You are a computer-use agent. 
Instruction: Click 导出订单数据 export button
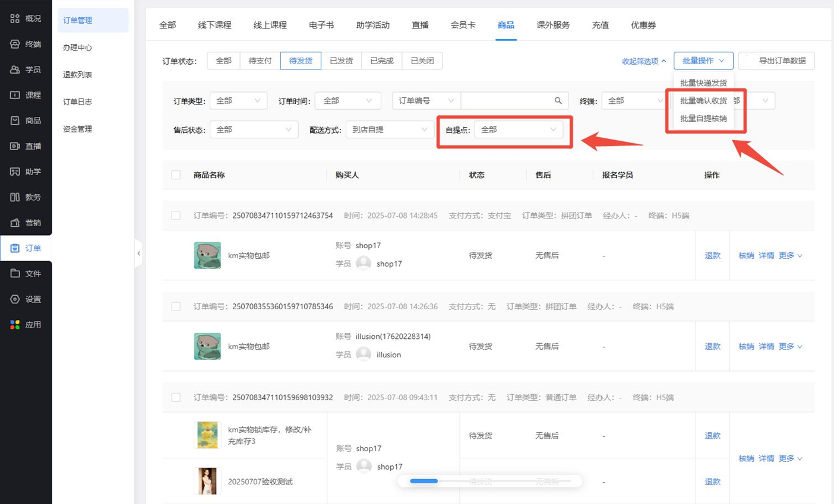tap(776, 61)
